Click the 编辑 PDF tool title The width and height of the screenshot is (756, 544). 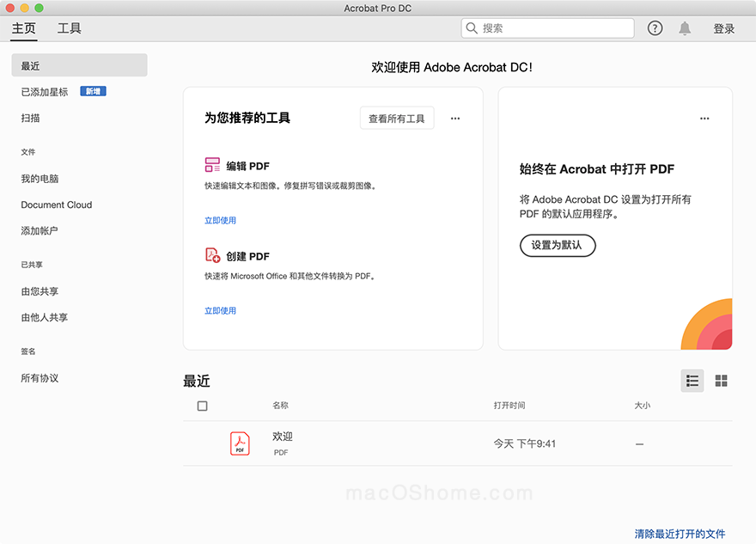coord(247,167)
